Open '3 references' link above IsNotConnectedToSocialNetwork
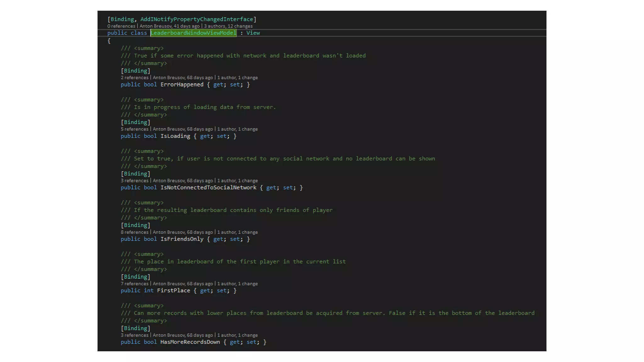 pyautogui.click(x=135, y=181)
